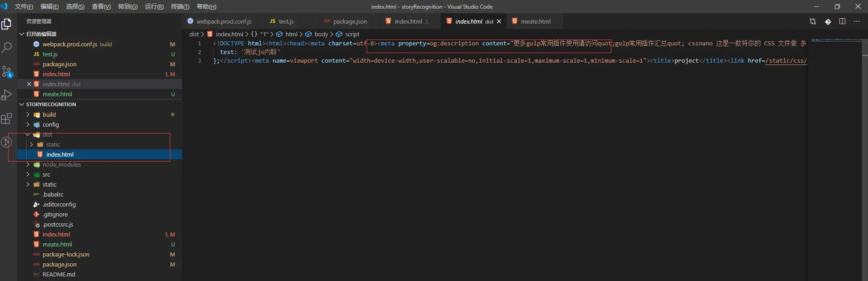
Task: Open Source Control view with badge
Action: (x=6, y=71)
